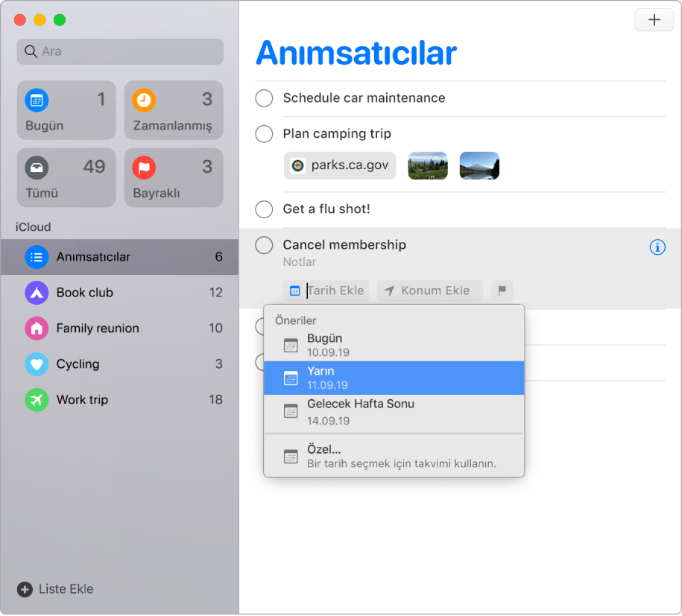Viewport: 682px width, 616px height.
Task: Click the location arrow in Konum Ekle
Action: [x=389, y=290]
